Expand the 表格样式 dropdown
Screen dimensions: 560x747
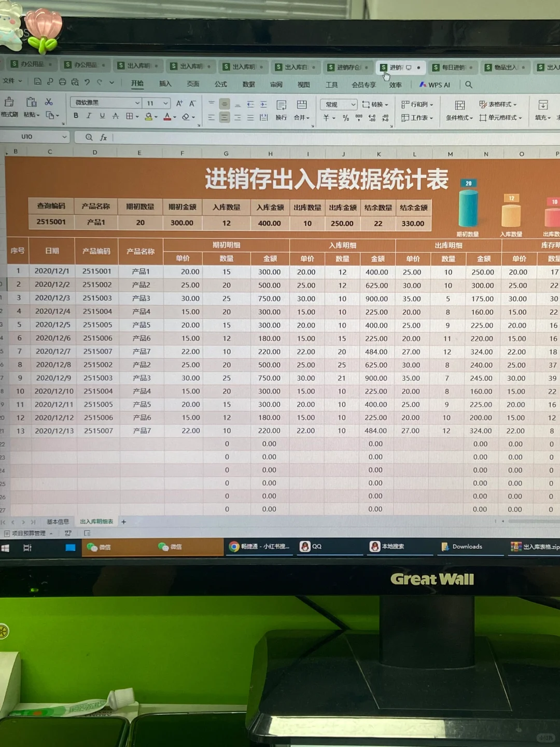point(514,105)
